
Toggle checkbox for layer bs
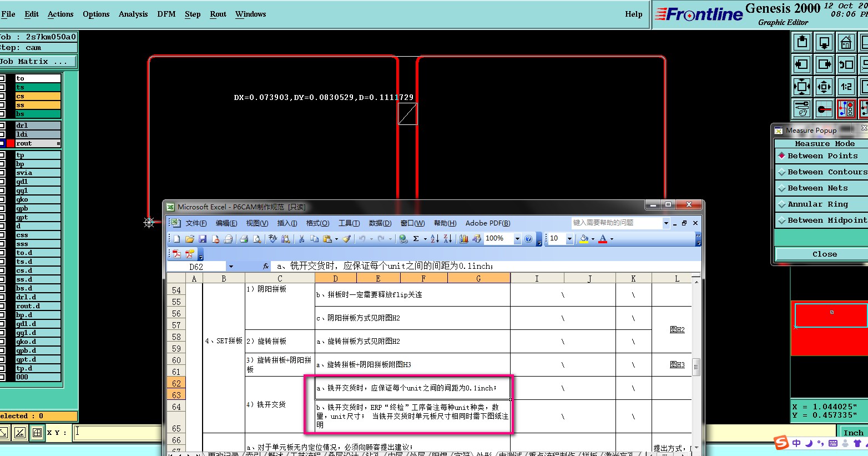[x=2, y=114]
